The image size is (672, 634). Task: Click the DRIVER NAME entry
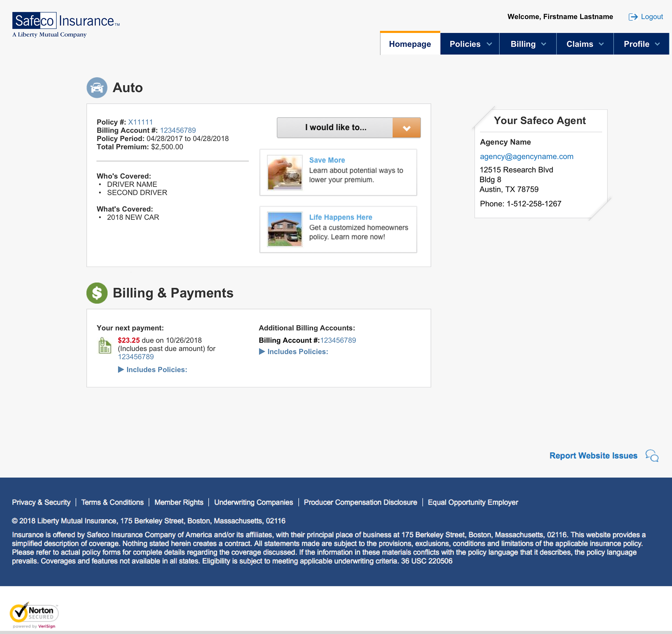point(132,184)
